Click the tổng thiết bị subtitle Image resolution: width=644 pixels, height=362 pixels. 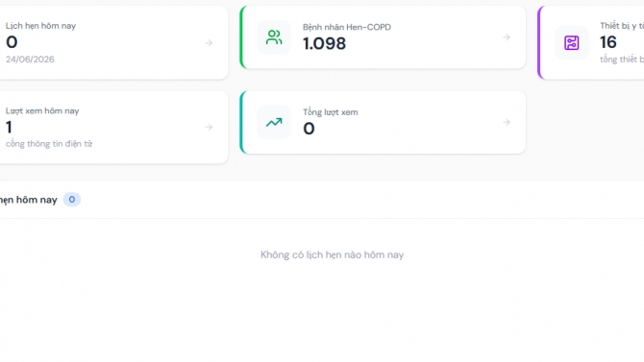(622, 60)
